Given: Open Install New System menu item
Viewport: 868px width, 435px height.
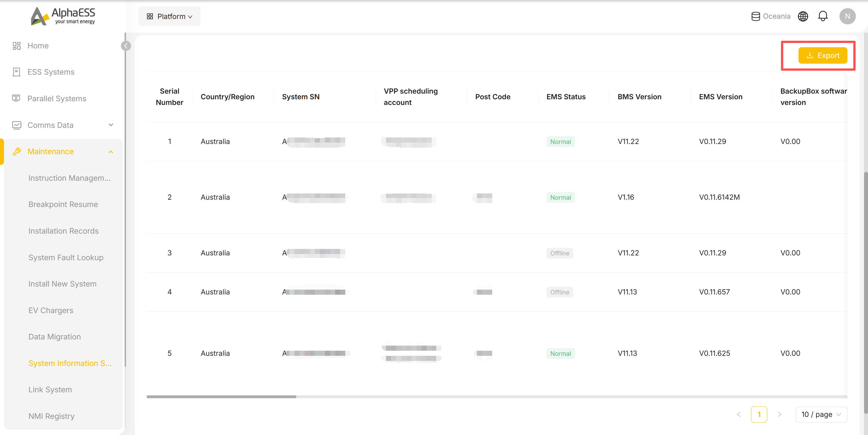Looking at the screenshot, I should (62, 284).
